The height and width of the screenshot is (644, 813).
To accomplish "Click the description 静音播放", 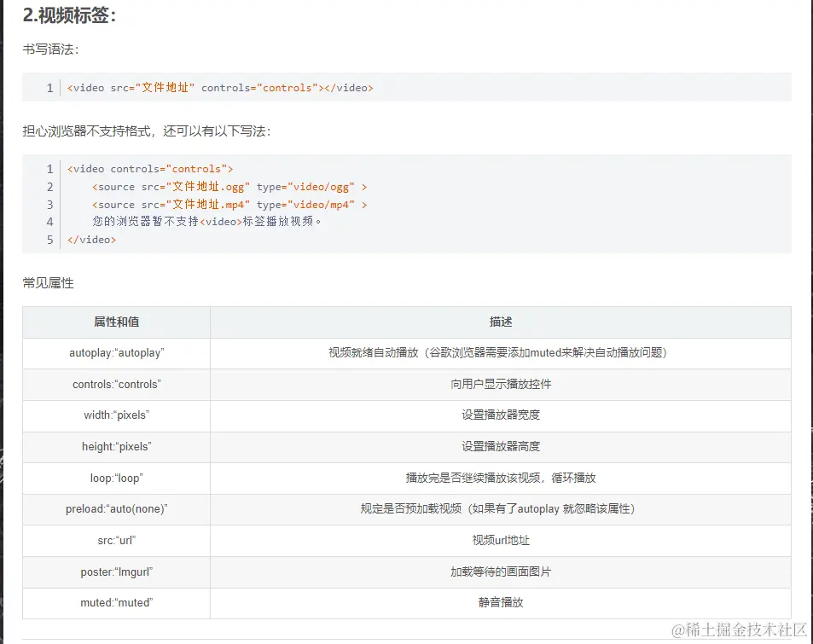I will 501,603.
